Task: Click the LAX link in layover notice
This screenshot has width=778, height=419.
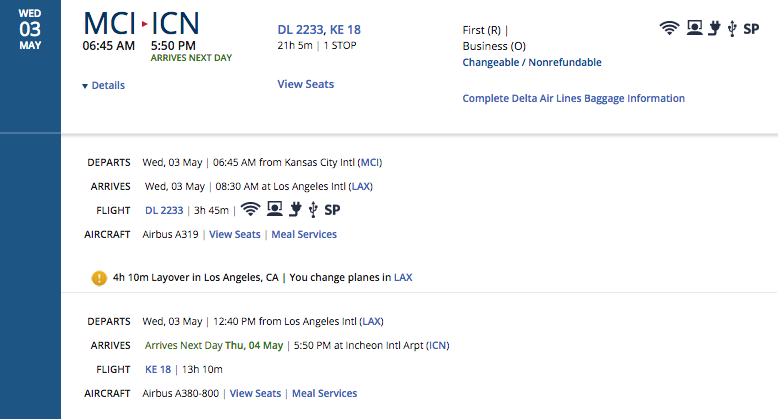Action: pyautogui.click(x=403, y=278)
